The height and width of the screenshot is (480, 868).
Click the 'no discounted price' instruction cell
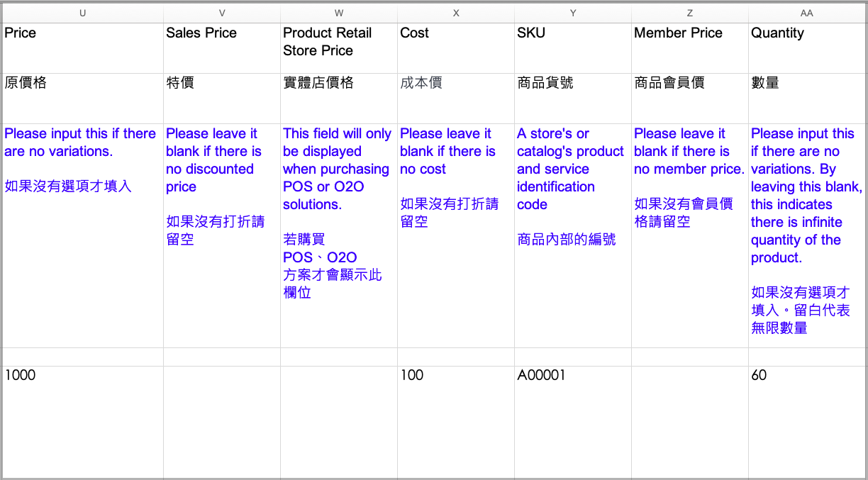(x=222, y=235)
